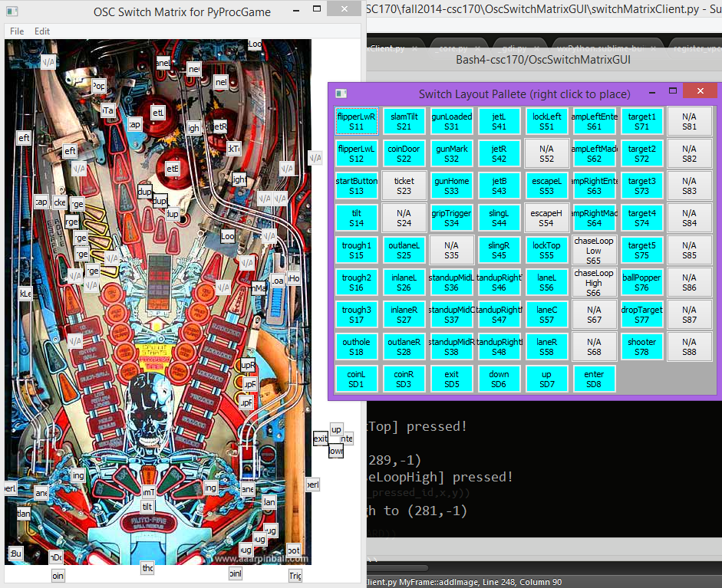
Task: Select flipperLwL S12 switch
Action: 356,153
